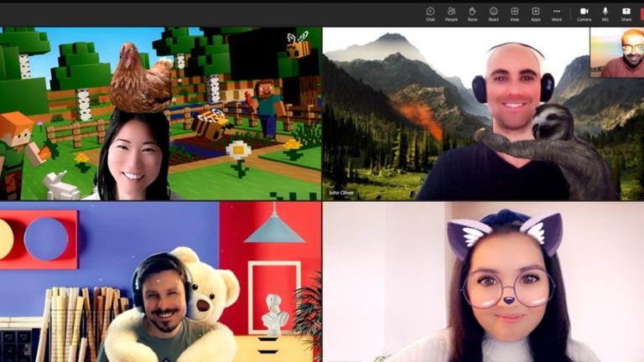Open the More options menu

[557, 14]
